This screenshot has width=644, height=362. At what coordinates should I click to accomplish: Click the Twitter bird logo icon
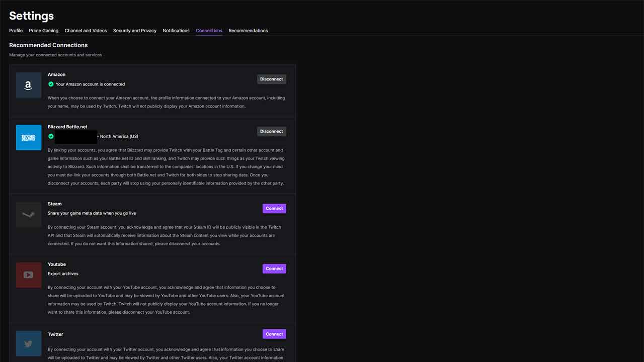point(29,344)
